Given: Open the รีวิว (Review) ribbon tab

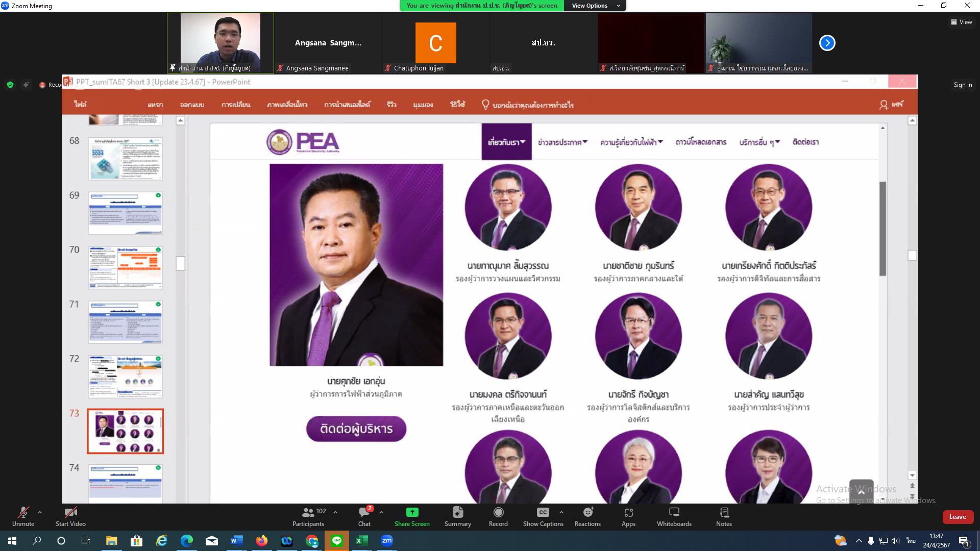Looking at the screenshot, I should [x=391, y=105].
